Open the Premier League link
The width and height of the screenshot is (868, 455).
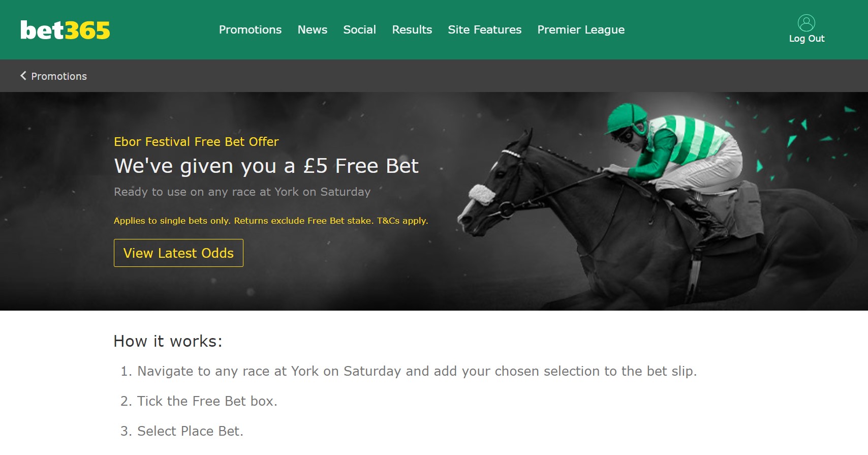point(581,30)
